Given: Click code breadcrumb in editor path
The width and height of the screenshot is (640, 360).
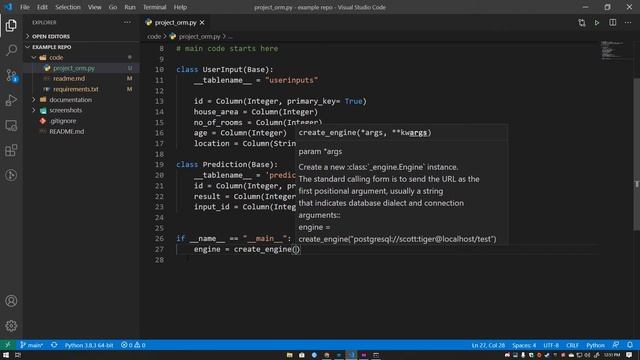Looking at the screenshot, I should 154,37.
